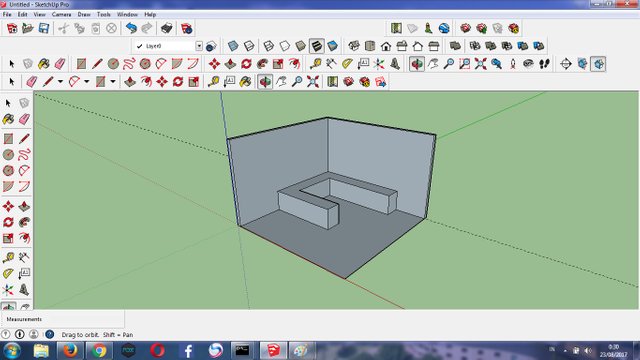Viewport: 640px width, 360px height.
Task: Expand the Rectangle tool dropdown arrow
Action: tap(113, 82)
